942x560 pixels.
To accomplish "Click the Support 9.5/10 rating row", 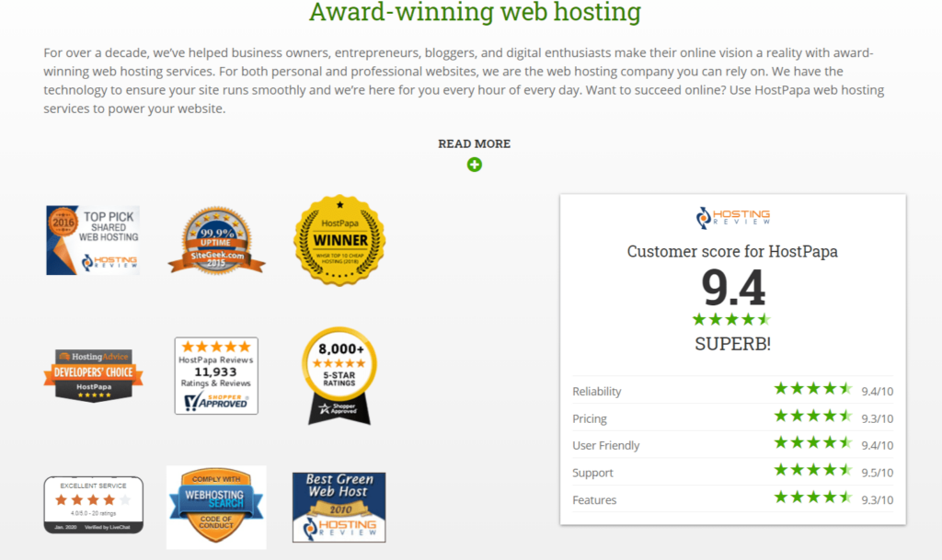I will pos(732,473).
